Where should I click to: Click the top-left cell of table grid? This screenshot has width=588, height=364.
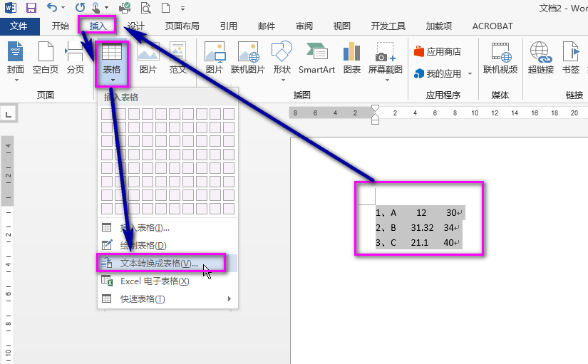tap(107, 114)
